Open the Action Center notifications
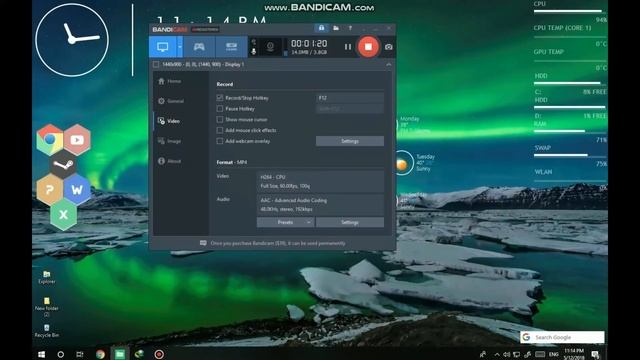This screenshot has height=360, width=640. [596, 354]
